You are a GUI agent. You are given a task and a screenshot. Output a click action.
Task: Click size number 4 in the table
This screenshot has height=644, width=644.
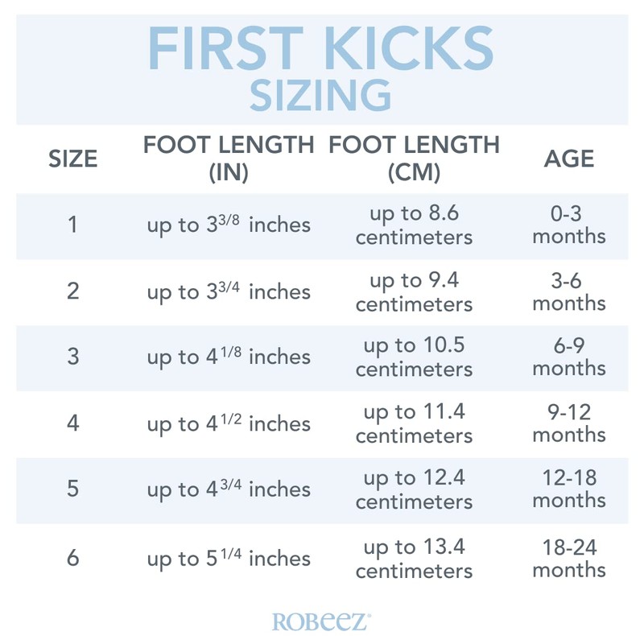click(73, 423)
